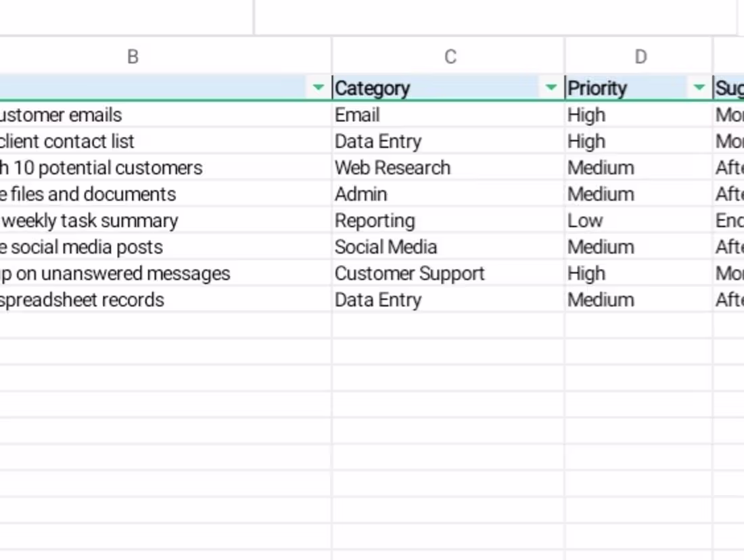Select 'Data Entry' in the spreadsheet records row
The height and width of the screenshot is (560, 744).
(x=448, y=300)
